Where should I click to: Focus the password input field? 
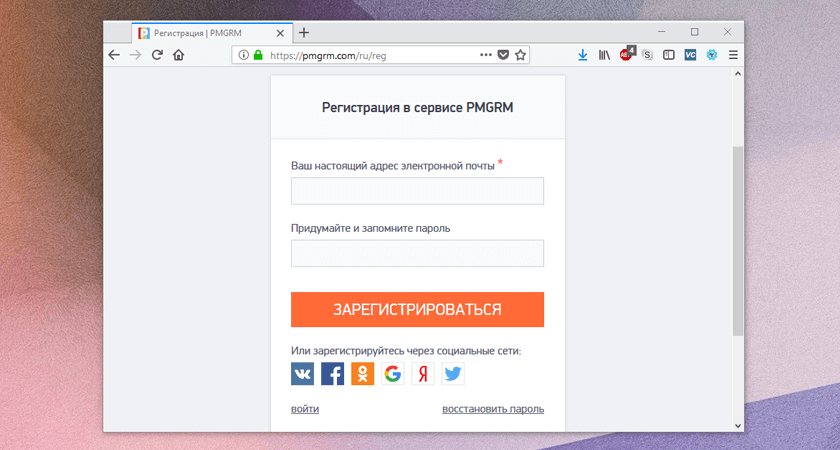point(417,253)
